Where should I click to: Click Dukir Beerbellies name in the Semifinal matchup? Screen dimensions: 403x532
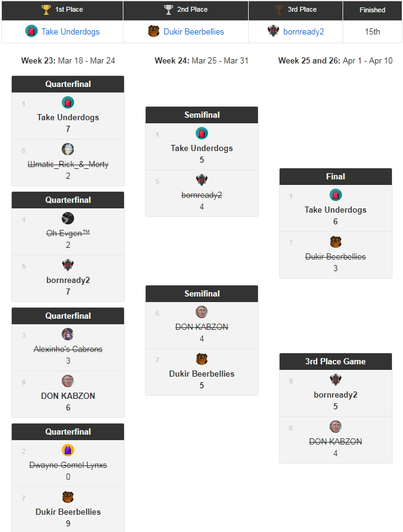click(x=202, y=374)
